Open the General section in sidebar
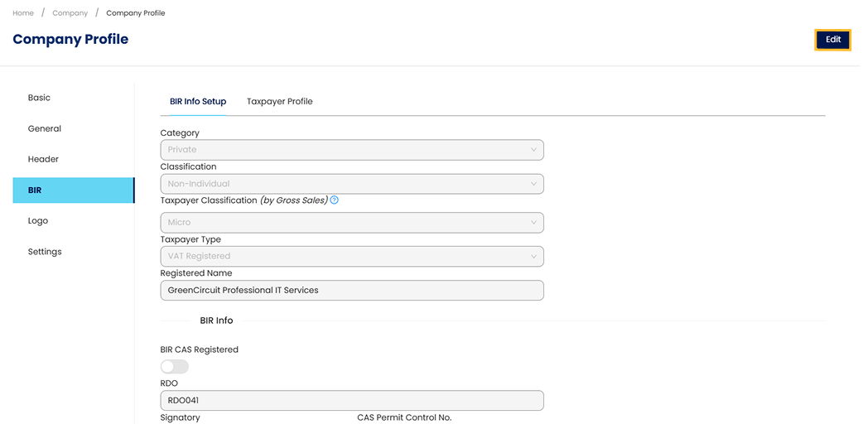 [45, 128]
